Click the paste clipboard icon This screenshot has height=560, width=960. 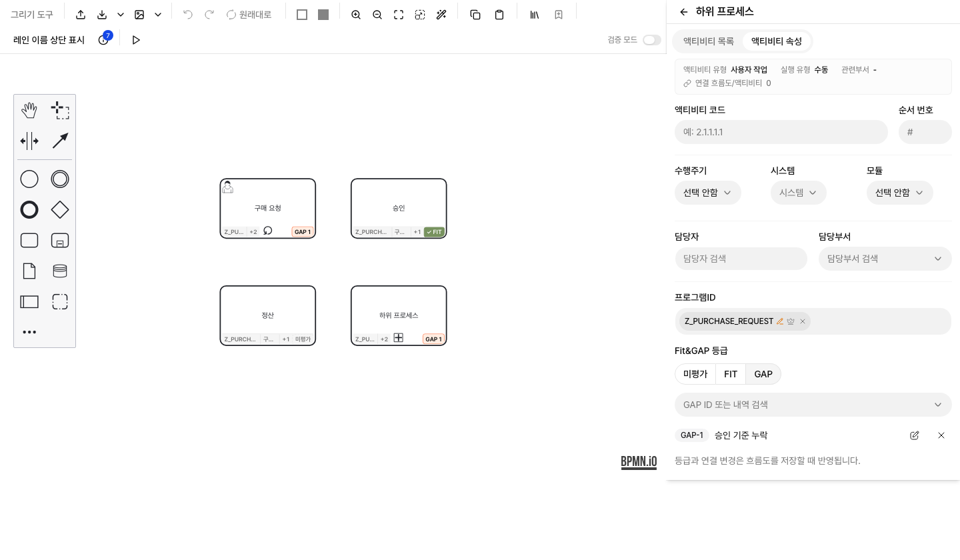pos(499,15)
